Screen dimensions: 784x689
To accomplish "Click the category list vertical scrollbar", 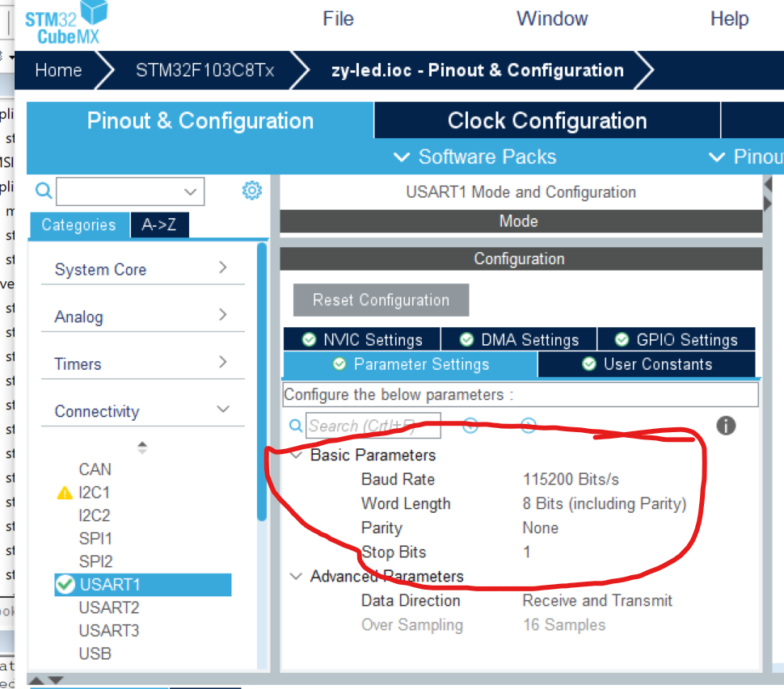I will [x=262, y=382].
